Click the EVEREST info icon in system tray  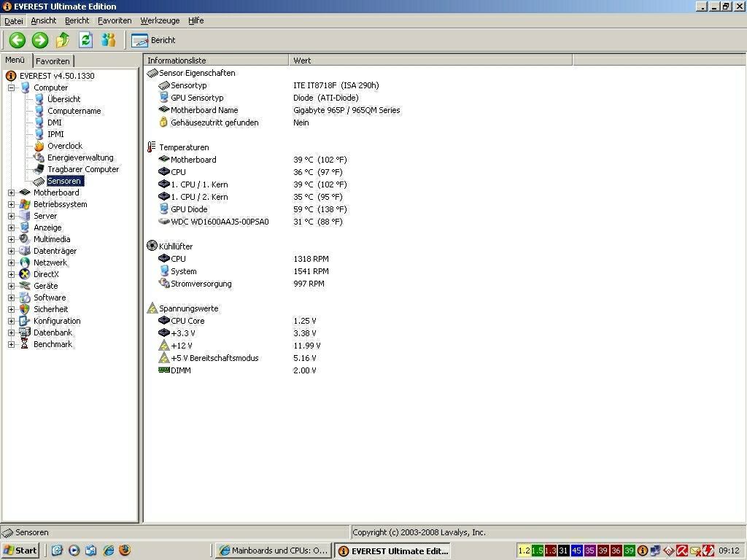point(642,551)
